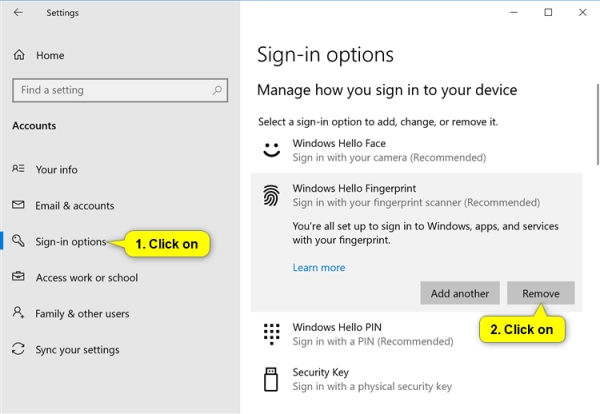The image size is (600, 414).
Task: Expand Windows Hello Face option
Action: click(x=416, y=150)
